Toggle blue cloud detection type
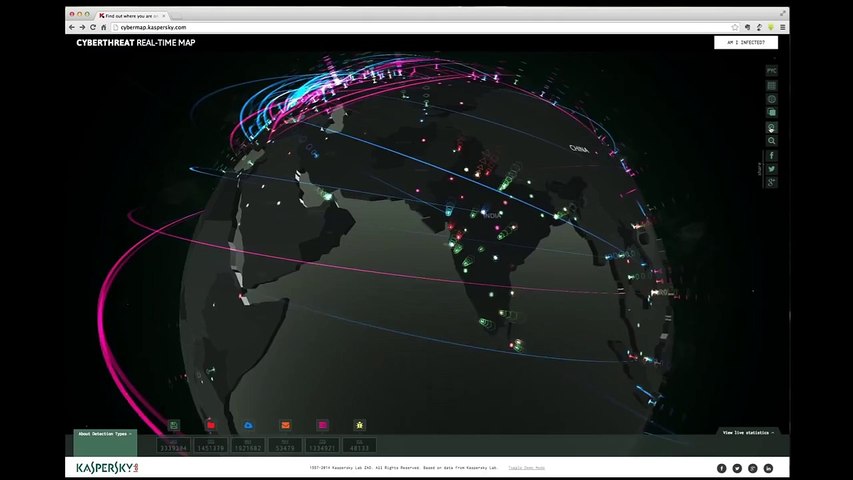853x480 pixels. 249,425
